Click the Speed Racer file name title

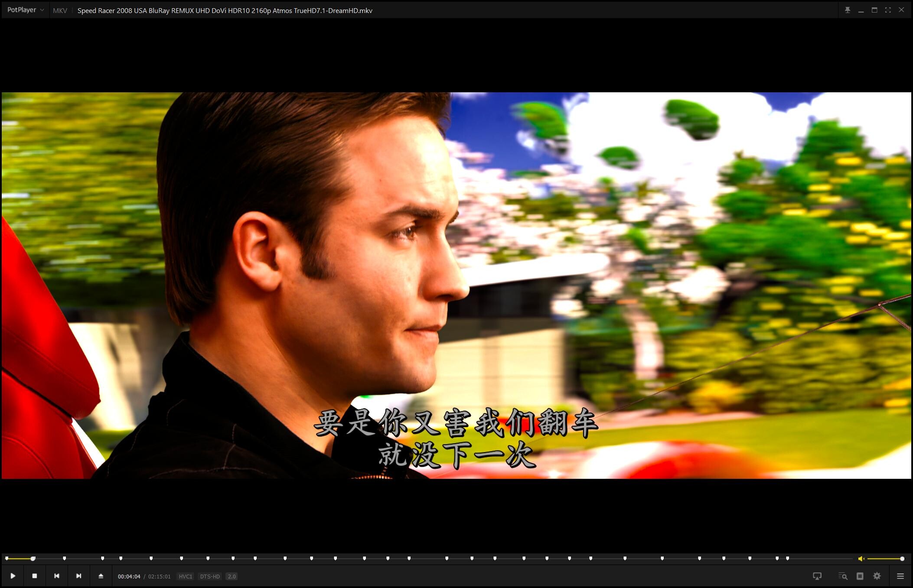pyautogui.click(x=225, y=10)
